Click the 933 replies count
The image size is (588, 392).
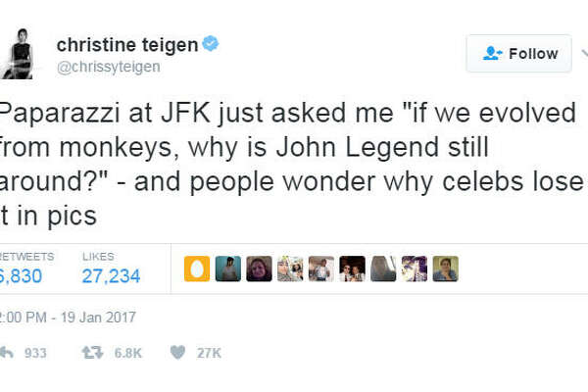tap(35, 353)
